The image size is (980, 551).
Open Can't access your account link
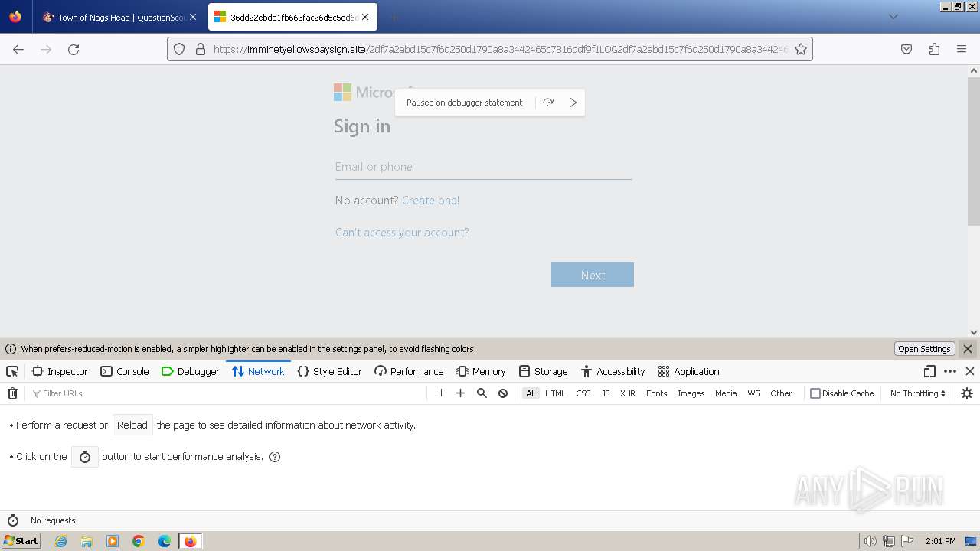coord(402,233)
